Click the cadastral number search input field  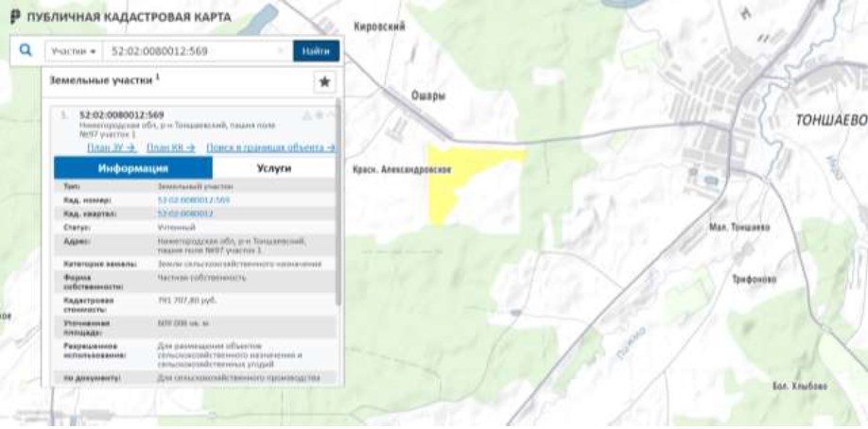click(x=189, y=51)
